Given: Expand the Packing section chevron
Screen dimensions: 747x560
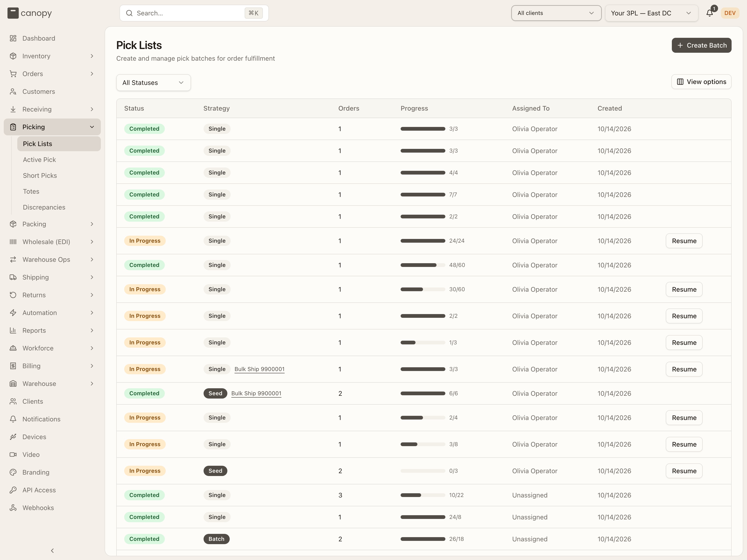Looking at the screenshot, I should point(92,224).
